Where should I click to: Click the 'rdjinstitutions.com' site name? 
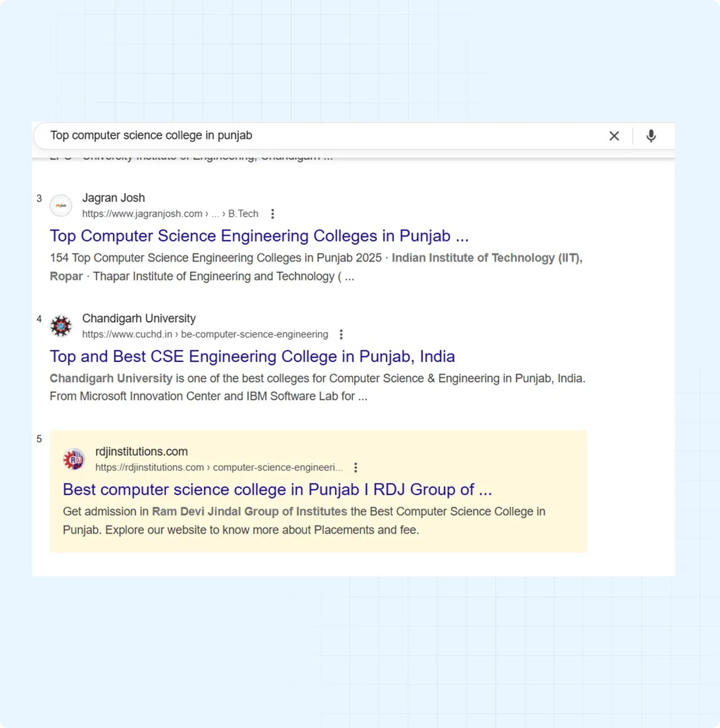pyautogui.click(x=141, y=452)
